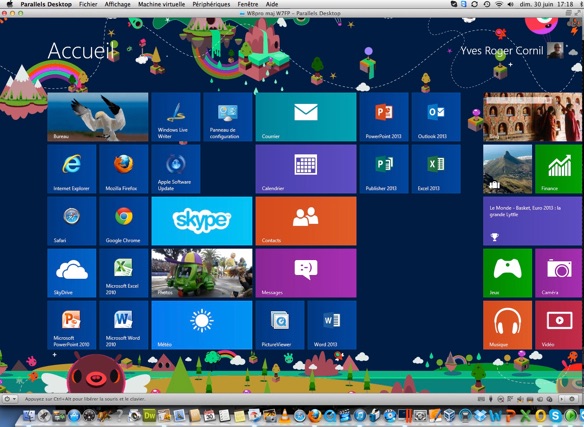Open the Calendrier tile

306,169
